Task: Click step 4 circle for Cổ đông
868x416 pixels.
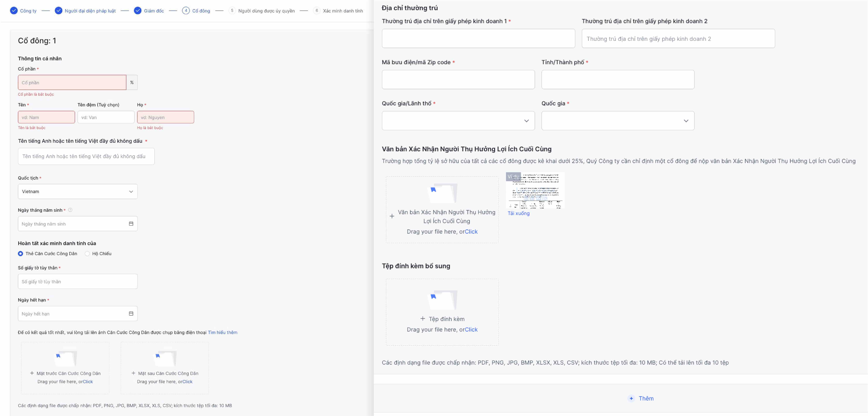Action: tap(186, 10)
